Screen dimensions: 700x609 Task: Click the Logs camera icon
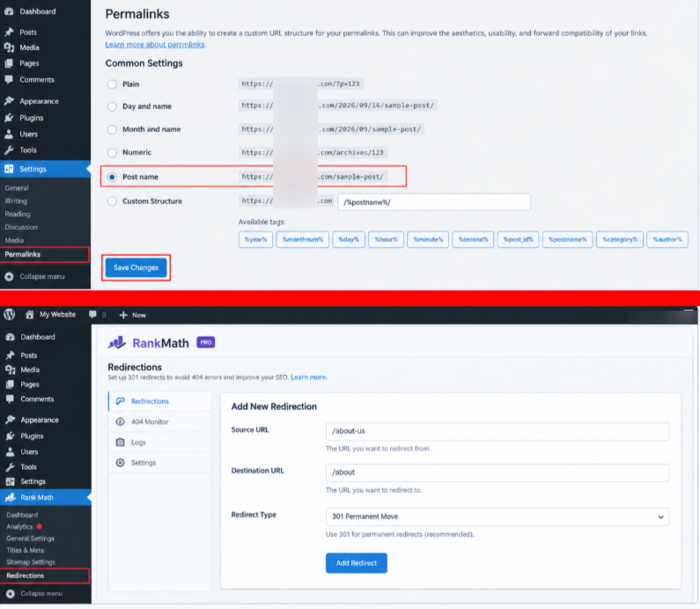coord(120,442)
